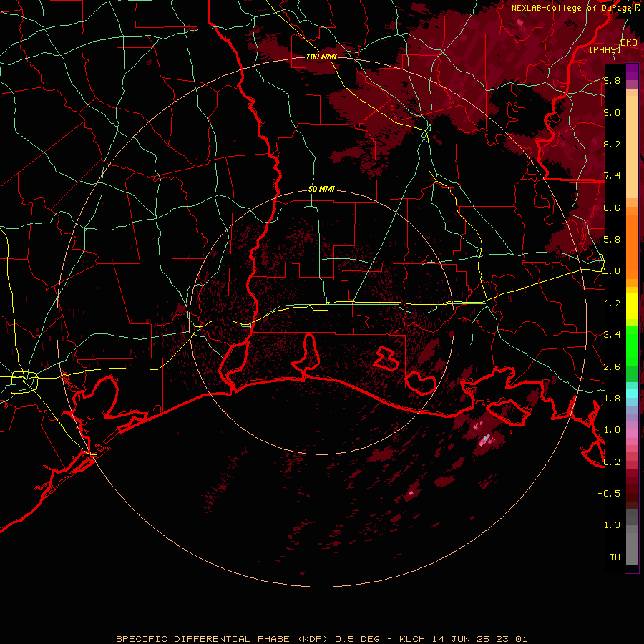This screenshot has height=644, width=644.
Task: Click the 0.2 value on the color scale
Action: 612,462
